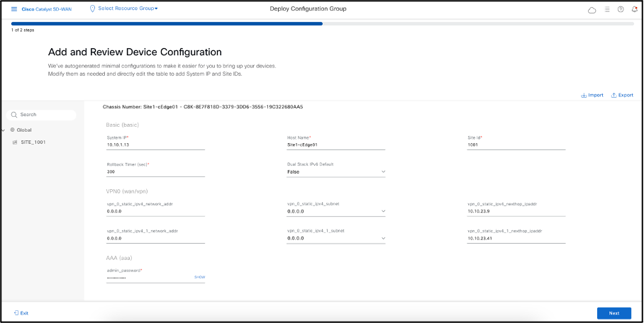View notifications via the bell icon

coord(633,9)
